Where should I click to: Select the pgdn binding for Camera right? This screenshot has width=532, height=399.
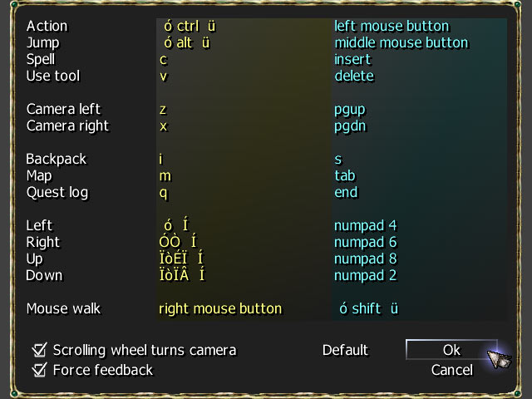[x=350, y=126]
